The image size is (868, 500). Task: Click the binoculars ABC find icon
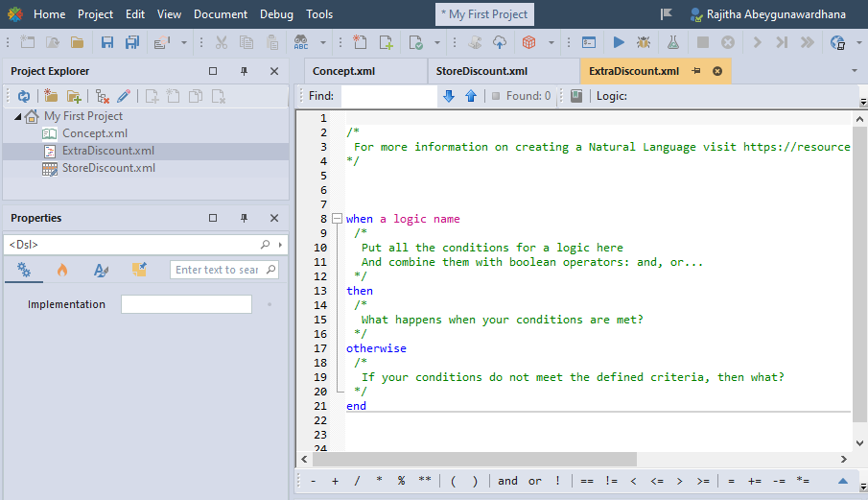pos(301,42)
